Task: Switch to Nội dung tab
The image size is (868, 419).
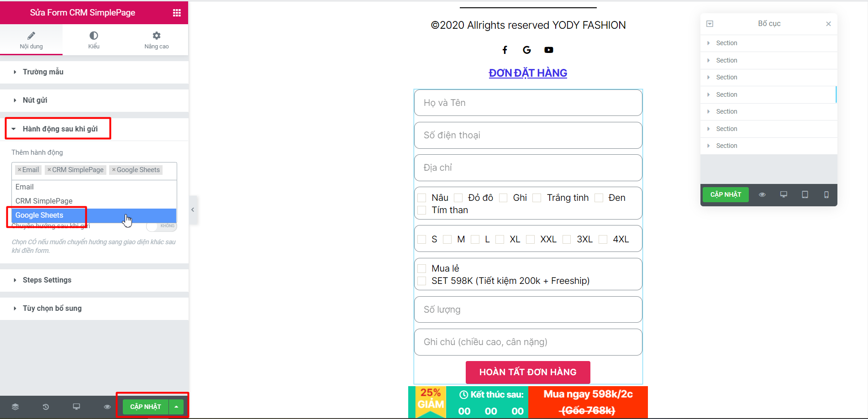Action: 31,40
